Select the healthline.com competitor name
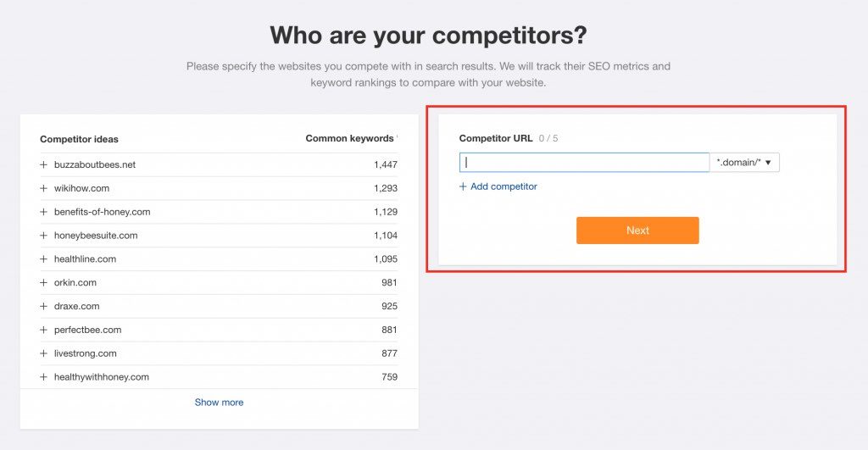 [85, 258]
